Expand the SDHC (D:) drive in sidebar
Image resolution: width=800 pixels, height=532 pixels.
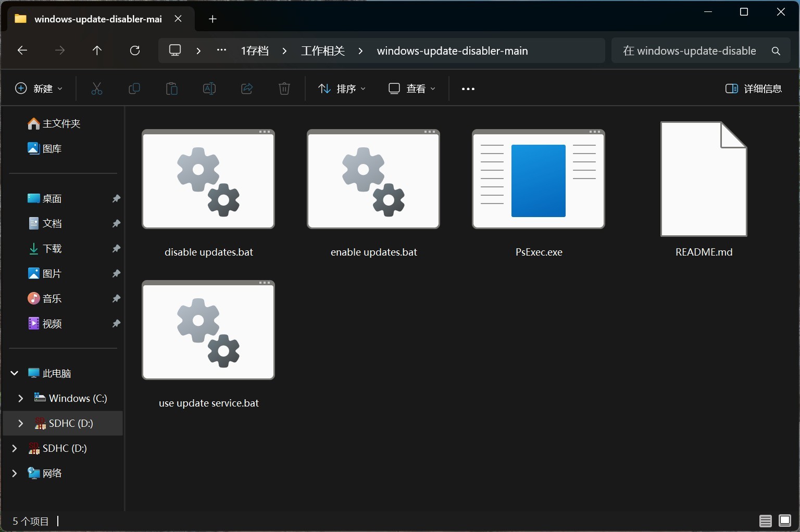(21, 423)
